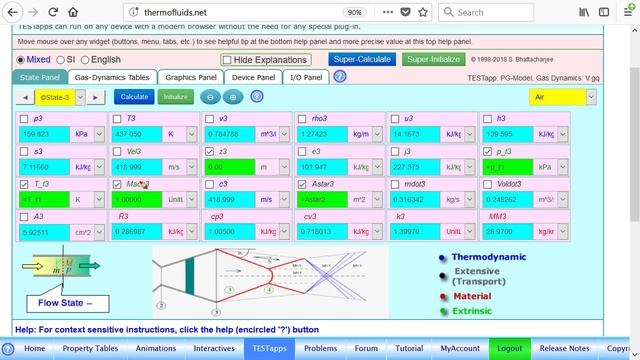Go to next state arrow button

96,98
